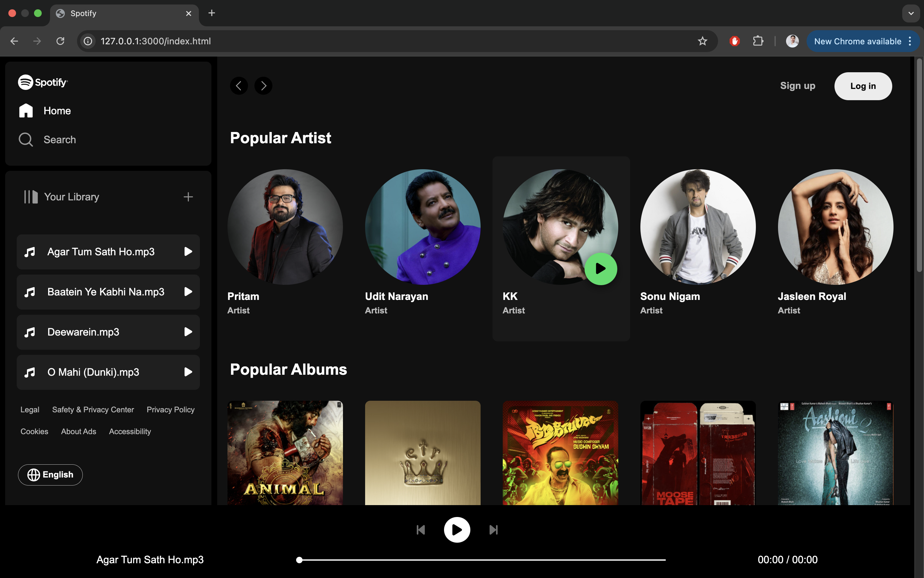
Task: Click music note icon for Deewarein.mp3
Action: coord(30,332)
